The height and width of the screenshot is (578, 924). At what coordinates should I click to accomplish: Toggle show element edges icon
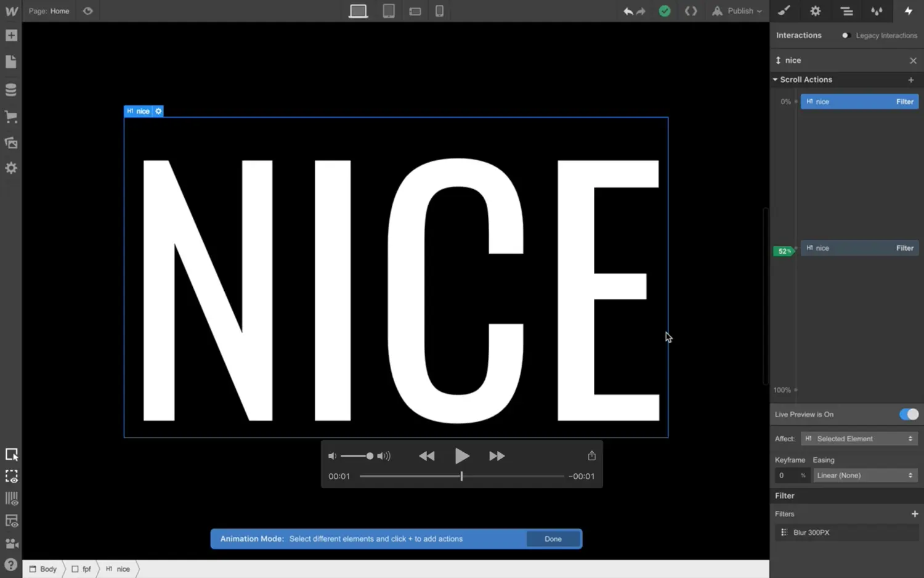coord(11,521)
